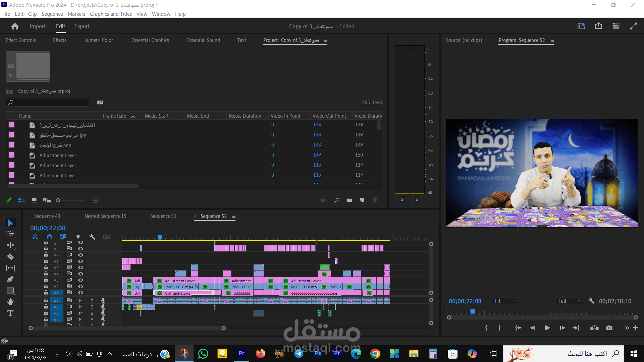
Task: Open Sequence 52 timeline panel menu
Action: tap(234, 217)
